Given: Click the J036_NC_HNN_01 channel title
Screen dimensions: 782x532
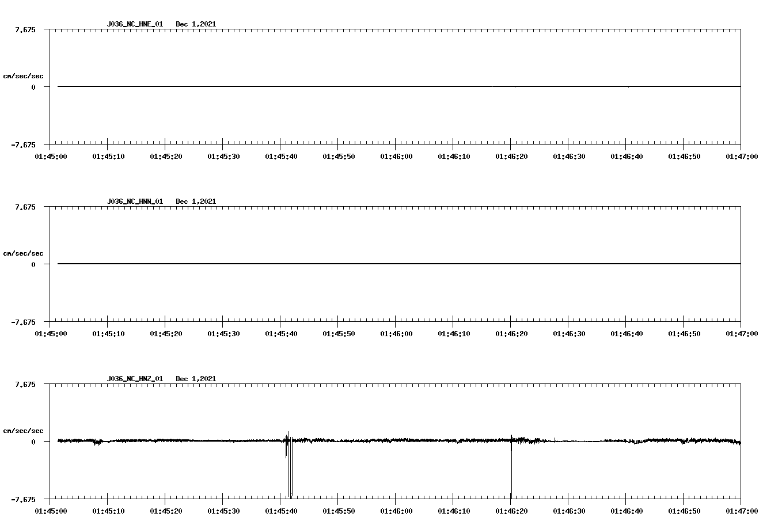Looking at the screenshot, I should click(135, 202).
